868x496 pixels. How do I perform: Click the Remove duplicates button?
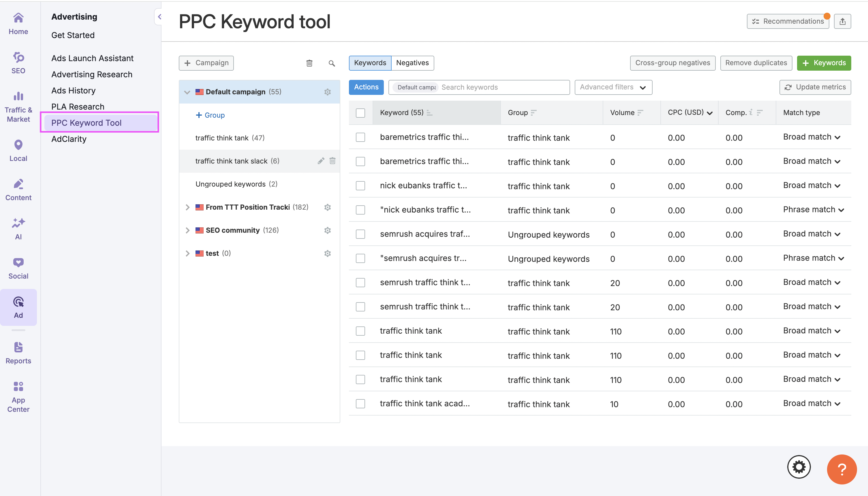[x=756, y=63]
